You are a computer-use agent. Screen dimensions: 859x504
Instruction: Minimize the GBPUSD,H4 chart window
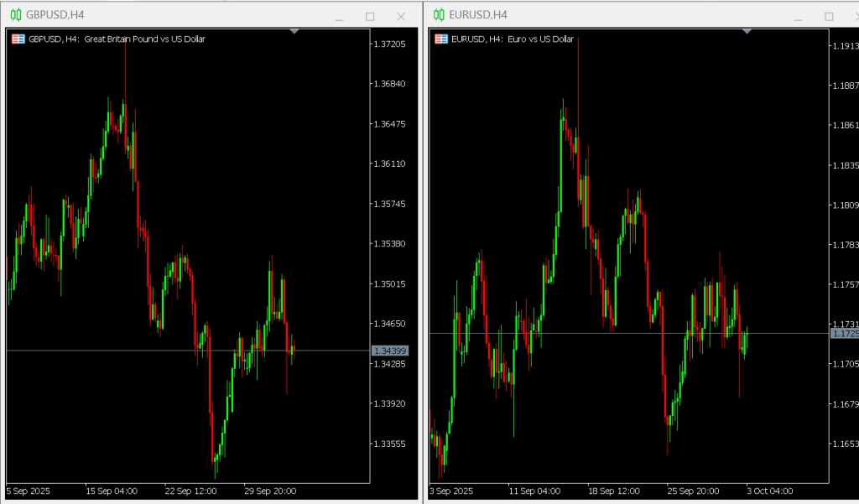point(339,17)
